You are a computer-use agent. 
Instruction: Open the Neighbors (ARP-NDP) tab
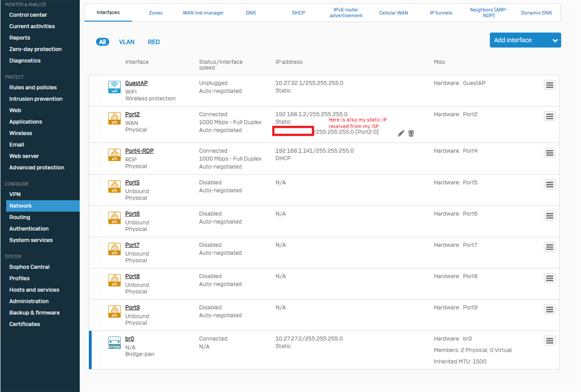click(x=489, y=13)
